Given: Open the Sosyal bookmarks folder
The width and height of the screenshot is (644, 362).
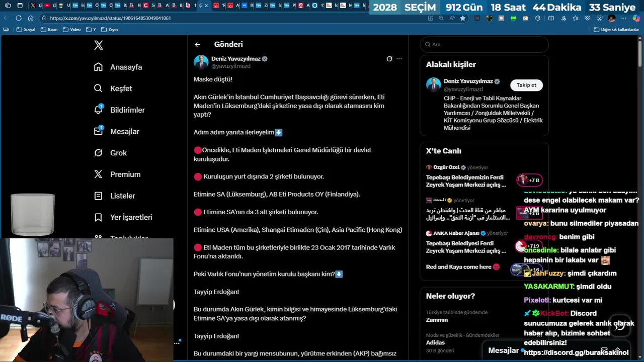Looking at the screenshot, I should click(x=26, y=30).
